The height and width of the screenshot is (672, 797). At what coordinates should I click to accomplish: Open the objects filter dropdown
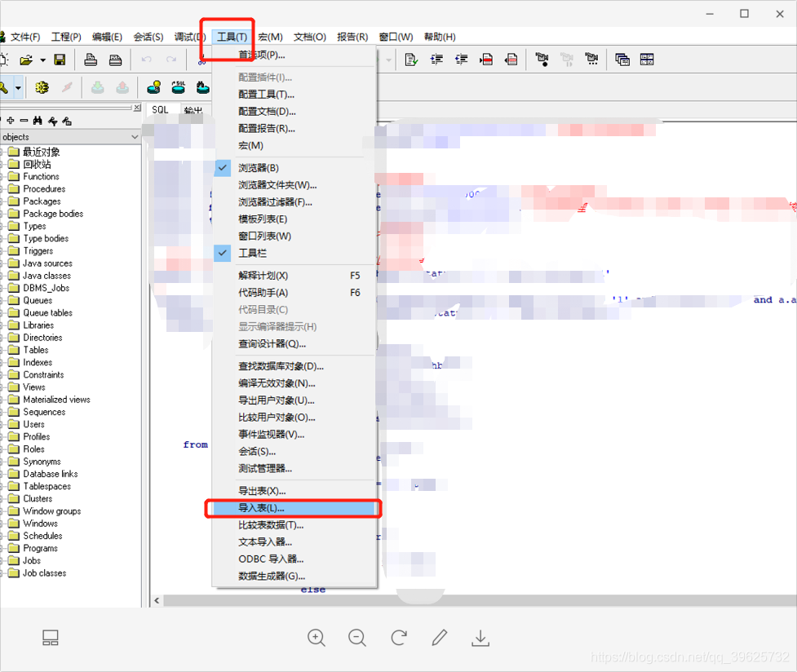pyautogui.click(x=135, y=137)
